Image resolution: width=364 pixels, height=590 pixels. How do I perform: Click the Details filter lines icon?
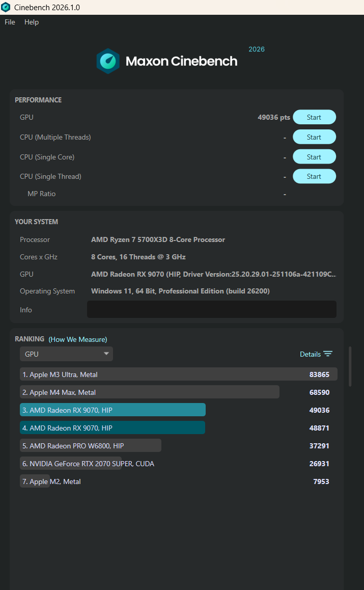pos(328,354)
